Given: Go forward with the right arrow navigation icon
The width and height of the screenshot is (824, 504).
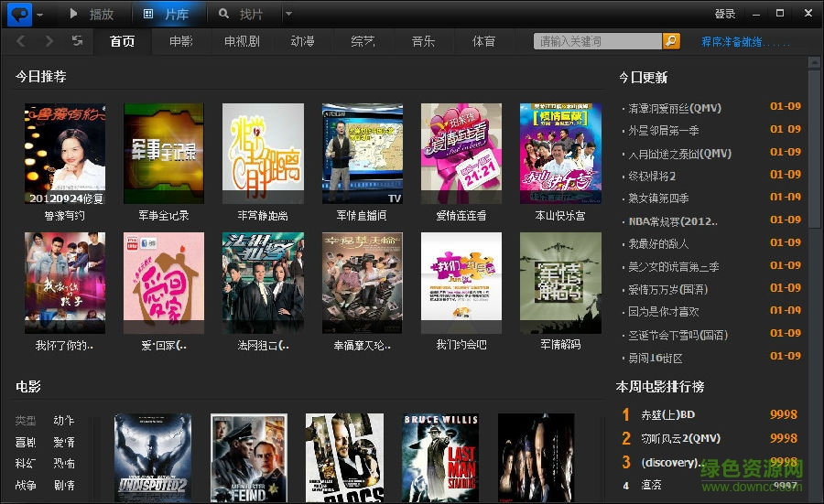Looking at the screenshot, I should click(x=49, y=41).
